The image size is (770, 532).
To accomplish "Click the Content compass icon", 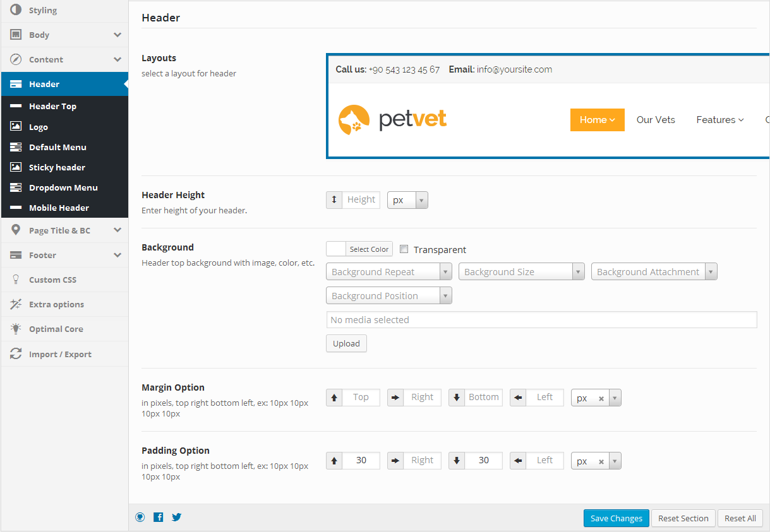I will (x=16, y=59).
